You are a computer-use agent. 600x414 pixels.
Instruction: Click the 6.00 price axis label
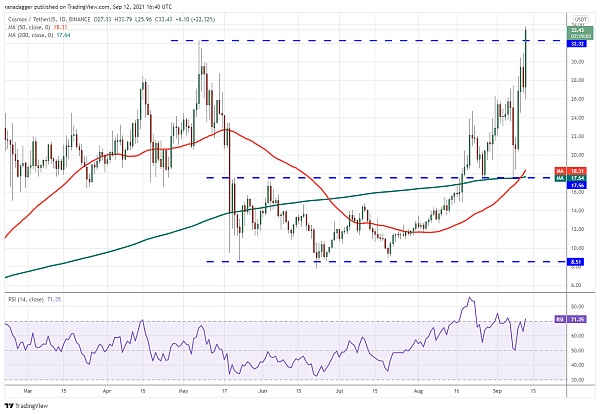tap(578, 285)
